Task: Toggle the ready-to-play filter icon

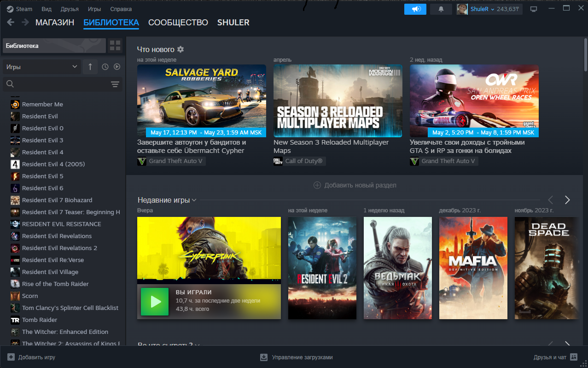Action: click(117, 67)
